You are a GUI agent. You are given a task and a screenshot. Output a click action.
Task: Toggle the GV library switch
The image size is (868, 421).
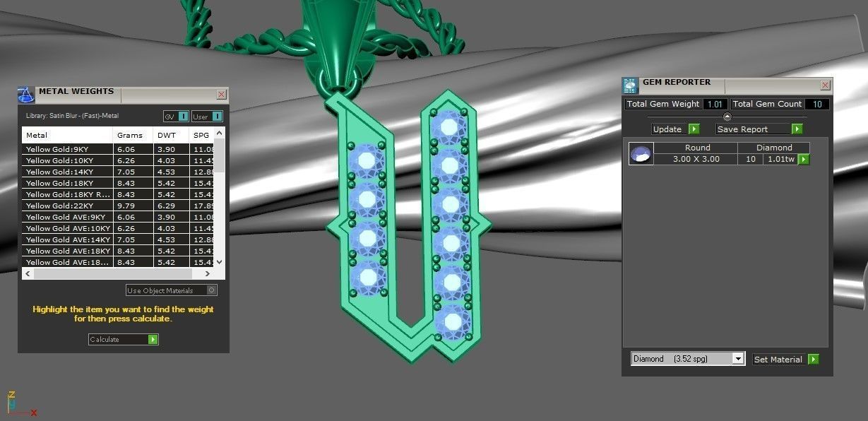pos(175,117)
